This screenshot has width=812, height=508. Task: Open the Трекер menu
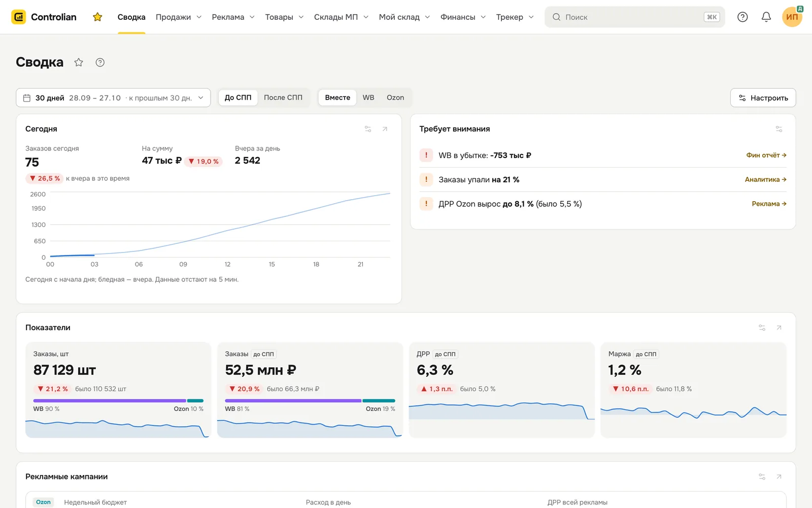click(x=515, y=17)
